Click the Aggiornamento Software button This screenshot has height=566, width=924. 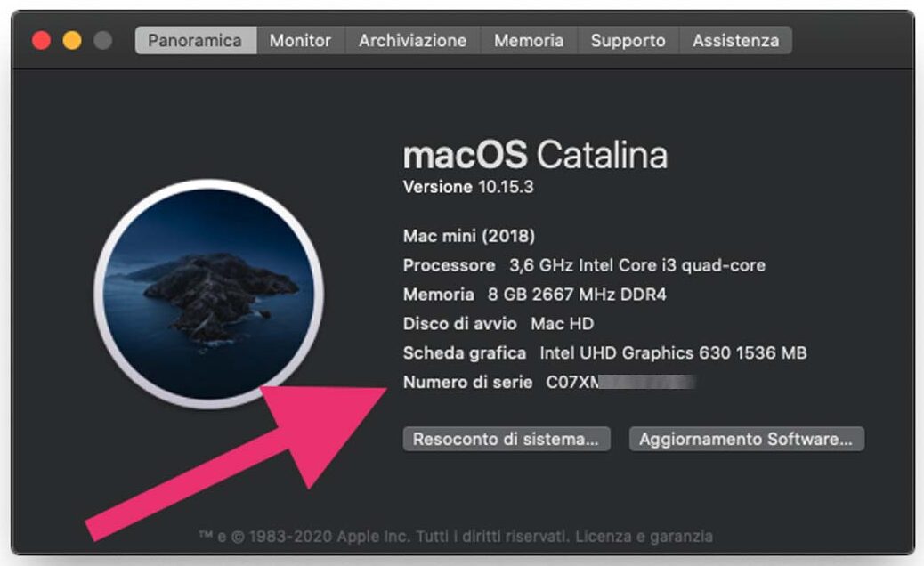(746, 440)
